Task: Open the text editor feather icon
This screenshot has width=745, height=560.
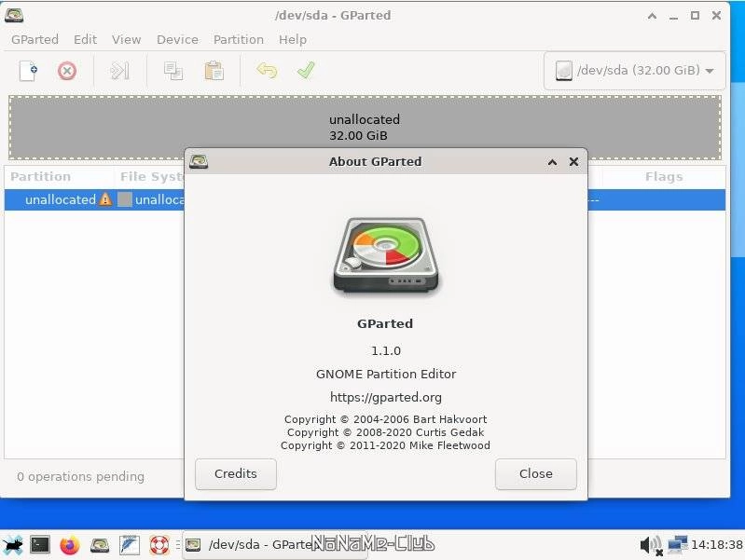Action: [x=130, y=545]
